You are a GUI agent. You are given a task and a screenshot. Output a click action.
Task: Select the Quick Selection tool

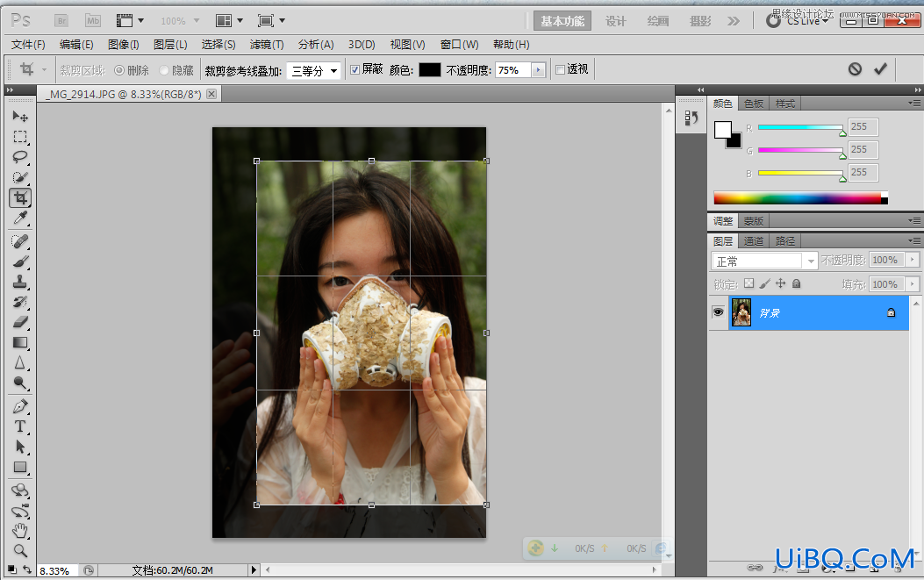point(20,177)
